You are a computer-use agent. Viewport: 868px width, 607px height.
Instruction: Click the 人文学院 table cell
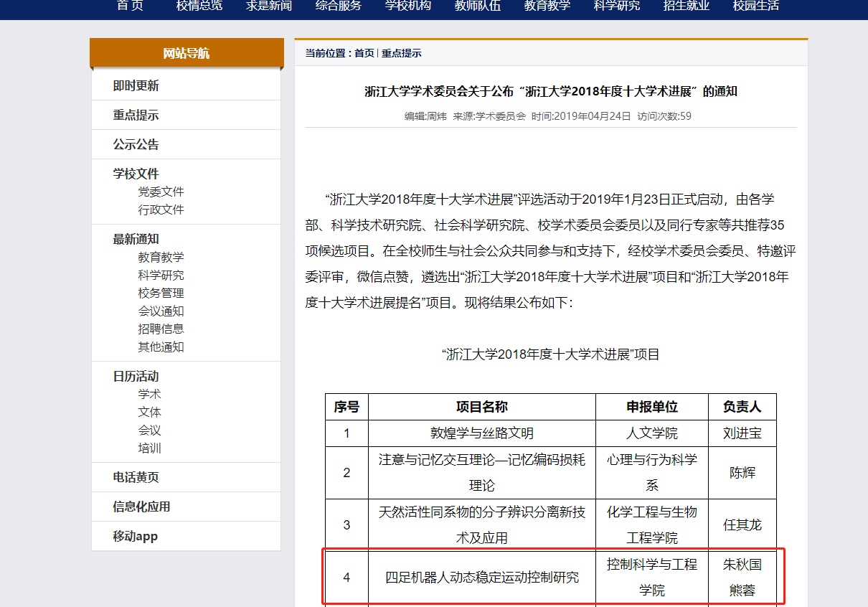pyautogui.click(x=652, y=433)
